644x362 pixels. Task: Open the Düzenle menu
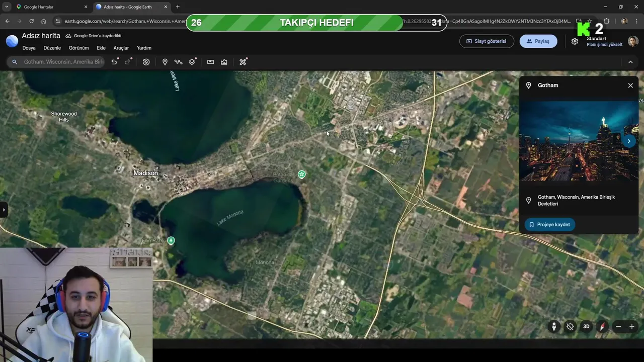tap(52, 48)
